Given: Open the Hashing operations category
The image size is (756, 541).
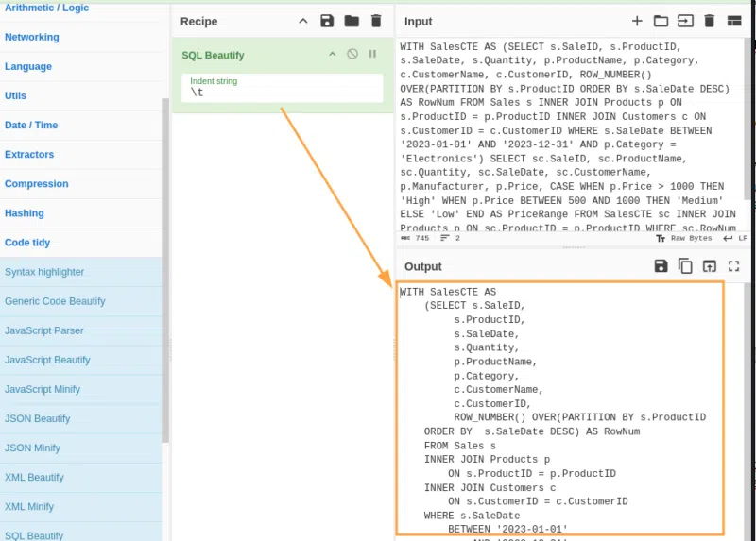Looking at the screenshot, I should click(25, 213).
